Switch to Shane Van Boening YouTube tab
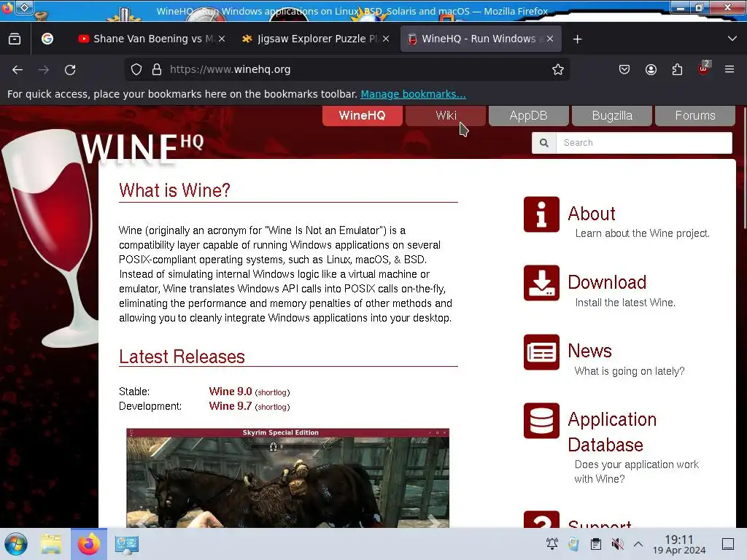Screen dimensions: 747x560 click(152, 39)
